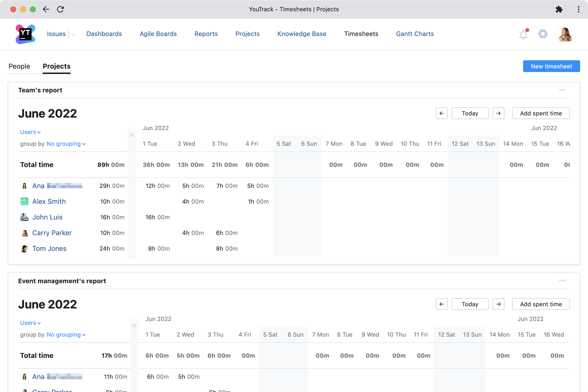Screen dimensions: 588x392
Task: Click the YouTrack logo
Action: 25,34
